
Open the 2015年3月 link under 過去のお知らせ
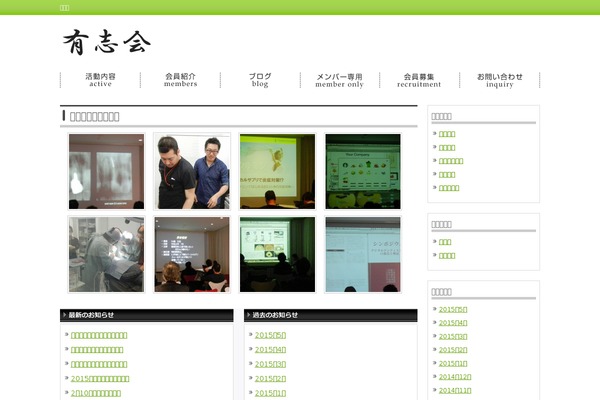271,364
